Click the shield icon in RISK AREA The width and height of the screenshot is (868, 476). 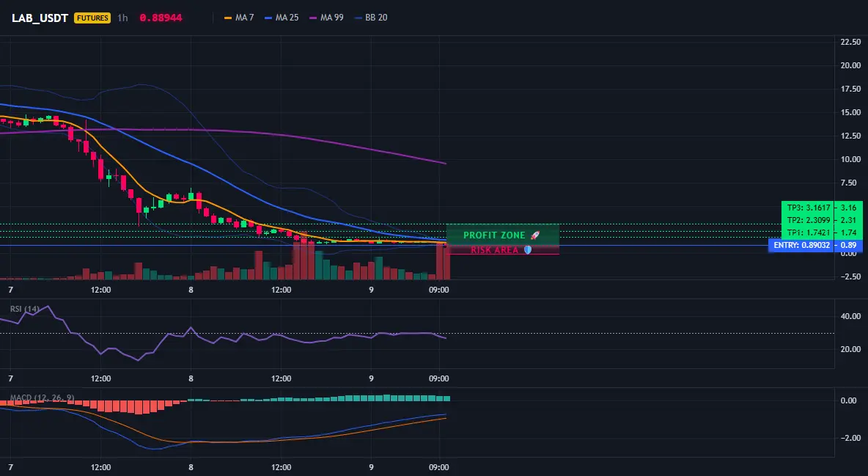click(x=528, y=250)
